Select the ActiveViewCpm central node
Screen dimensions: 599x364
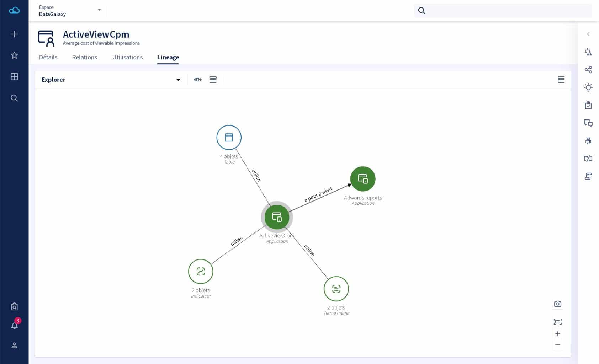pos(277,217)
